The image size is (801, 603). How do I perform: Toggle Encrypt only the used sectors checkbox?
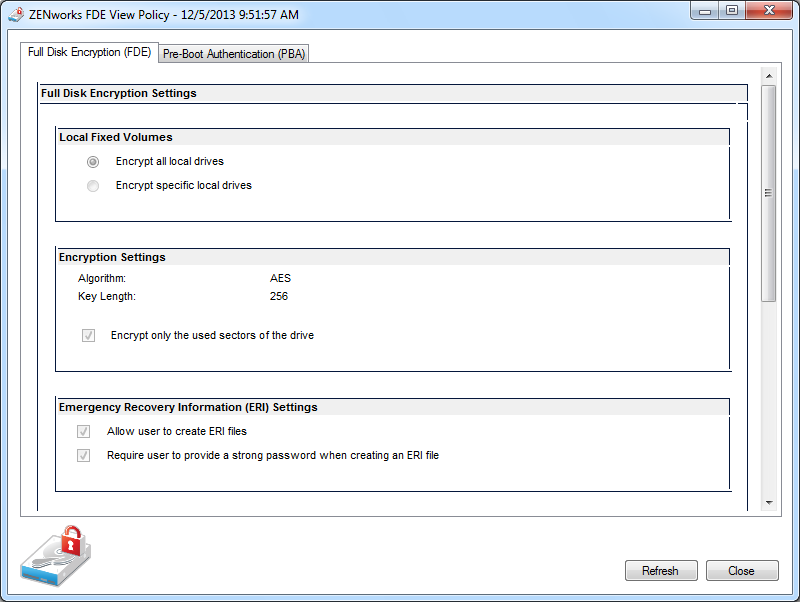88,336
